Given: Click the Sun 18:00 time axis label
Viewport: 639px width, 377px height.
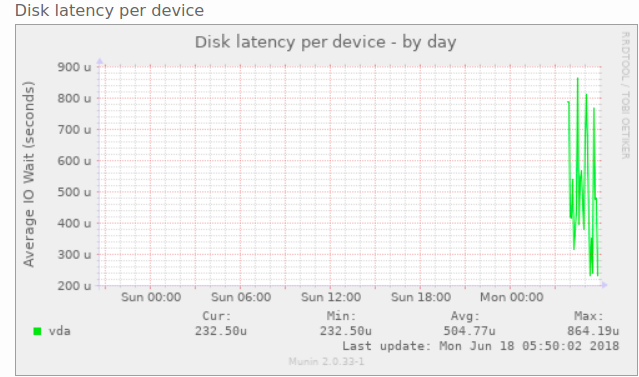Looking at the screenshot, I should click(421, 297).
